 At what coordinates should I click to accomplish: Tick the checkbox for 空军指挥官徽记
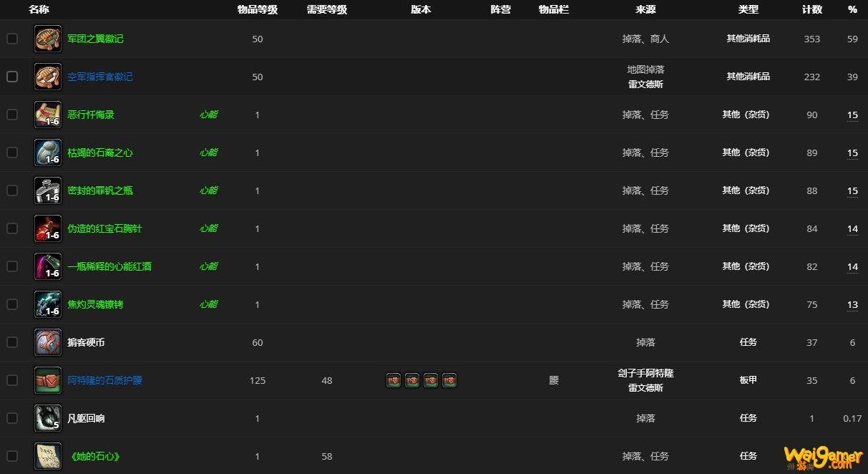(12, 77)
